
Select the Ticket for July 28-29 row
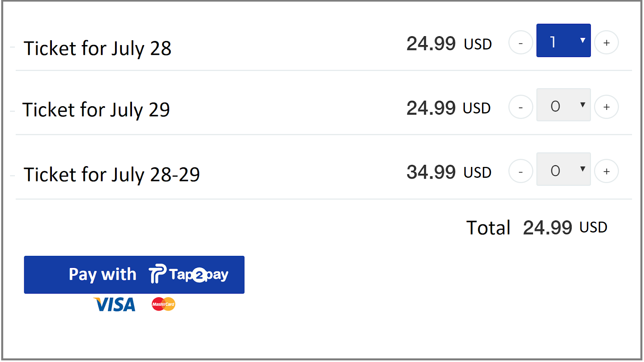point(111,174)
